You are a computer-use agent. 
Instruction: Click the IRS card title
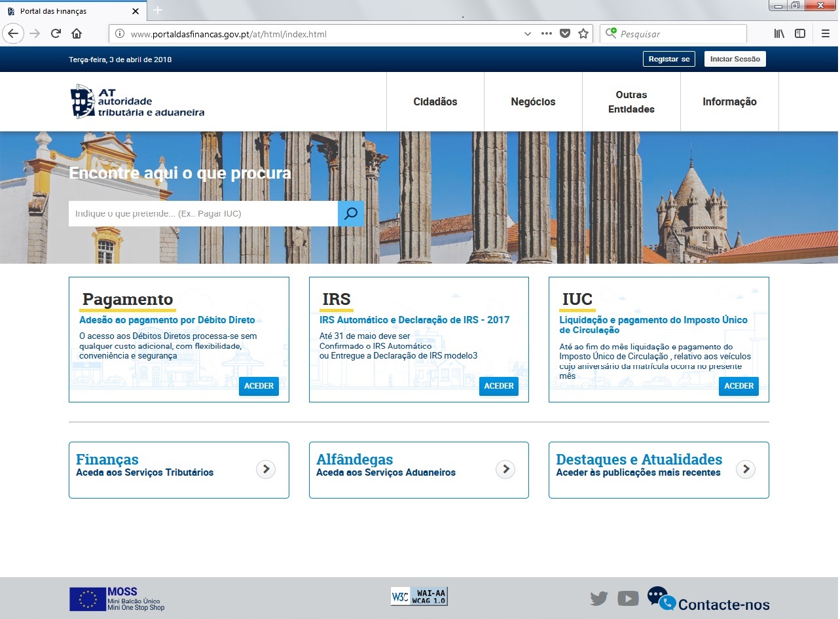click(337, 299)
